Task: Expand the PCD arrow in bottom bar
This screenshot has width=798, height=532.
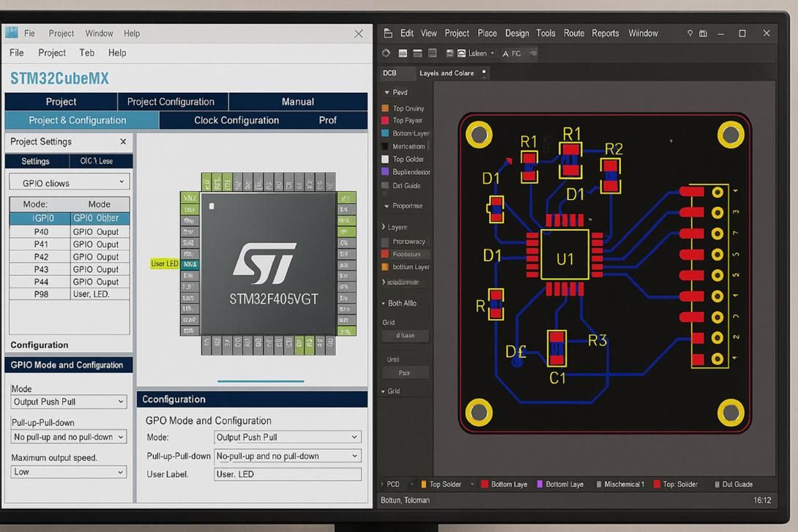Action: click(x=382, y=484)
